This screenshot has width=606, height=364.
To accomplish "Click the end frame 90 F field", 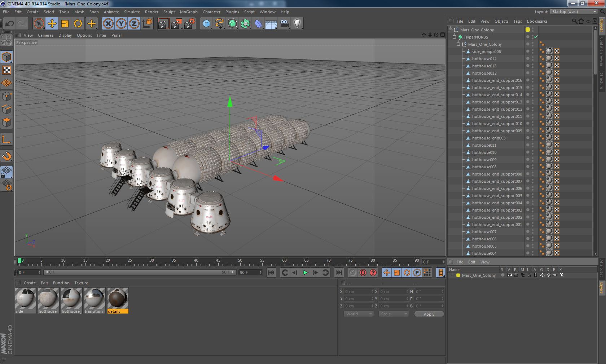I will point(250,272).
